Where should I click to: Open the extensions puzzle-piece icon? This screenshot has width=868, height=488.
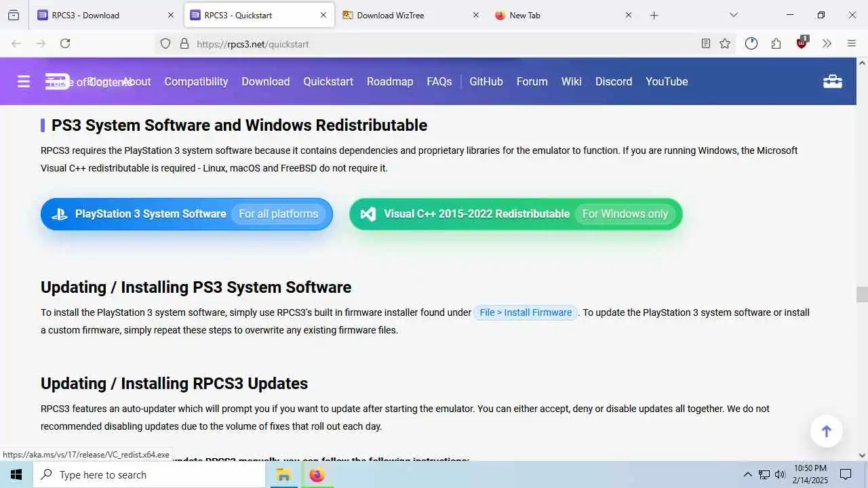click(776, 43)
